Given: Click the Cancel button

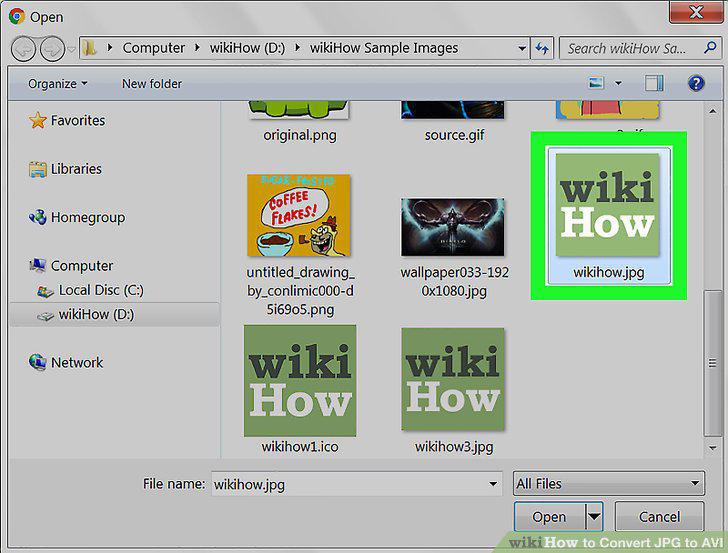Looking at the screenshot, I should click(x=659, y=516).
